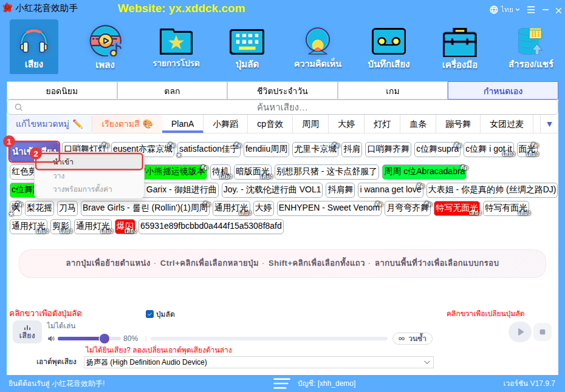Click the เวอร์ชัน V17.9.7 version text
The width and height of the screenshot is (565, 392).
[x=529, y=384]
